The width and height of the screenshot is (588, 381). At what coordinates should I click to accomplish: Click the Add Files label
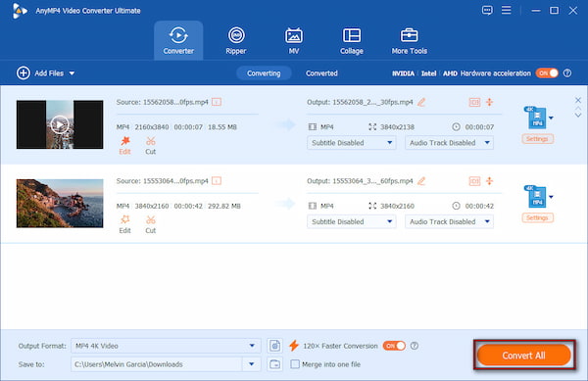(x=49, y=73)
